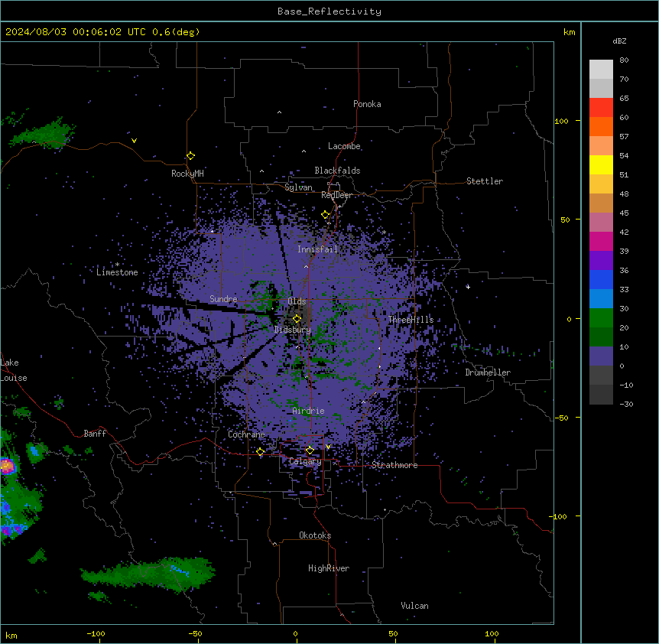Click the asterisk marker above Limestone label
The image size is (659, 644).
coord(117,265)
